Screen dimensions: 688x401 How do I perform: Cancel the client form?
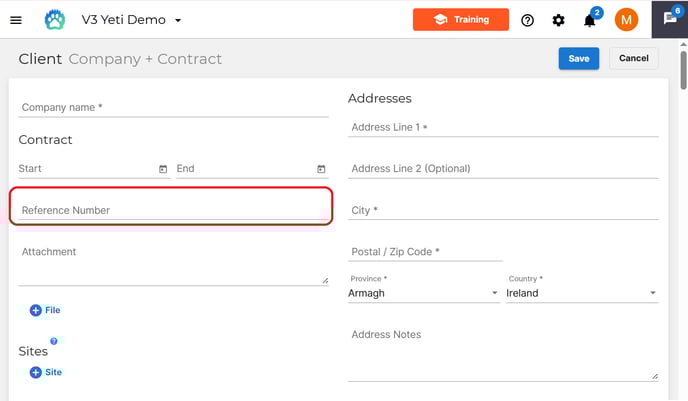pyautogui.click(x=633, y=58)
